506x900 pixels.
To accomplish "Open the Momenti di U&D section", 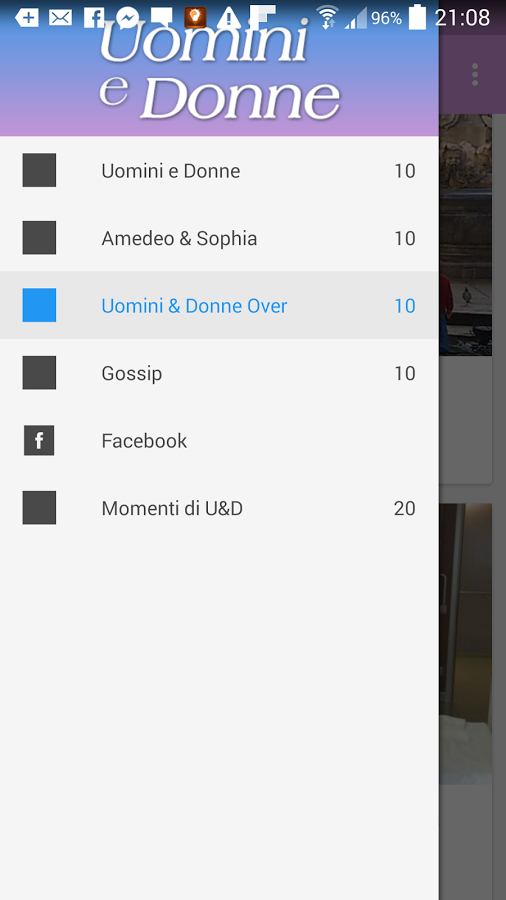I will coord(219,508).
